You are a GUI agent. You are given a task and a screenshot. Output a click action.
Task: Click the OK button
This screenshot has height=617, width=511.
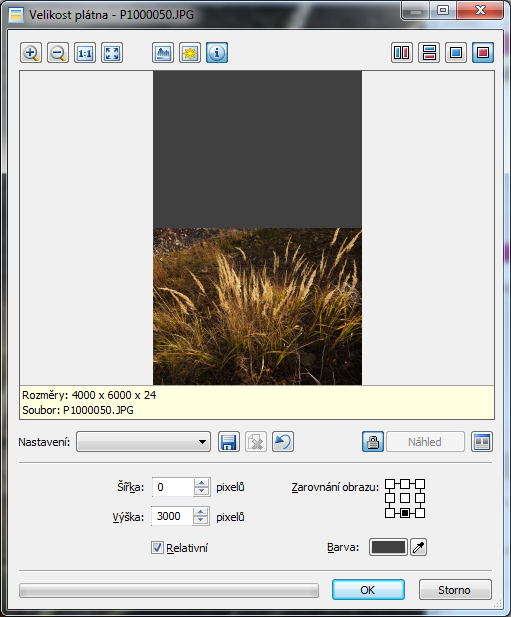[368, 589]
